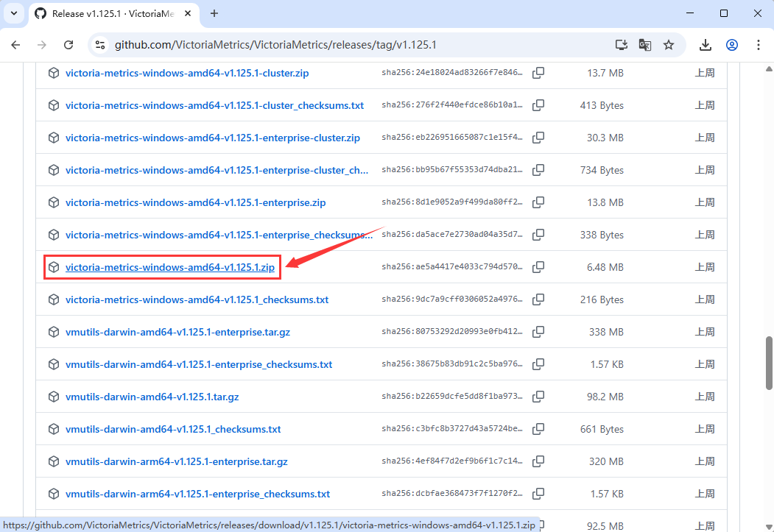774x532 pixels.
Task: Click the sha256:9dc7a9cff0306052a4976 hash text
Action: tap(452, 299)
